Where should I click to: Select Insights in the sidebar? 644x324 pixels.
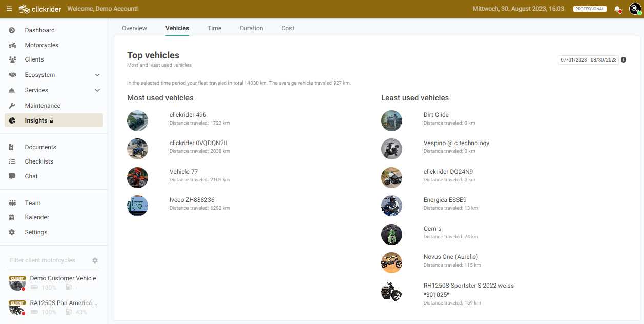click(54, 120)
